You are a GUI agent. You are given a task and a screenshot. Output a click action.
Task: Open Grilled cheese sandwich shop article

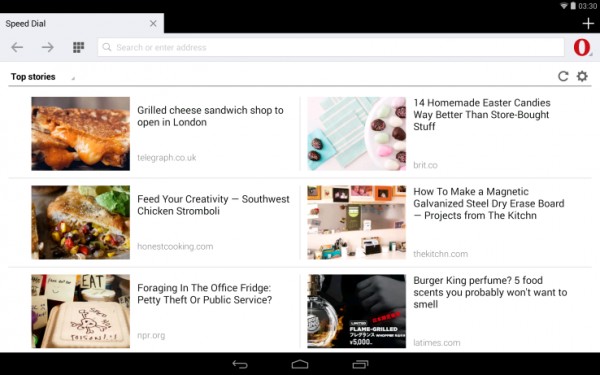click(x=210, y=116)
